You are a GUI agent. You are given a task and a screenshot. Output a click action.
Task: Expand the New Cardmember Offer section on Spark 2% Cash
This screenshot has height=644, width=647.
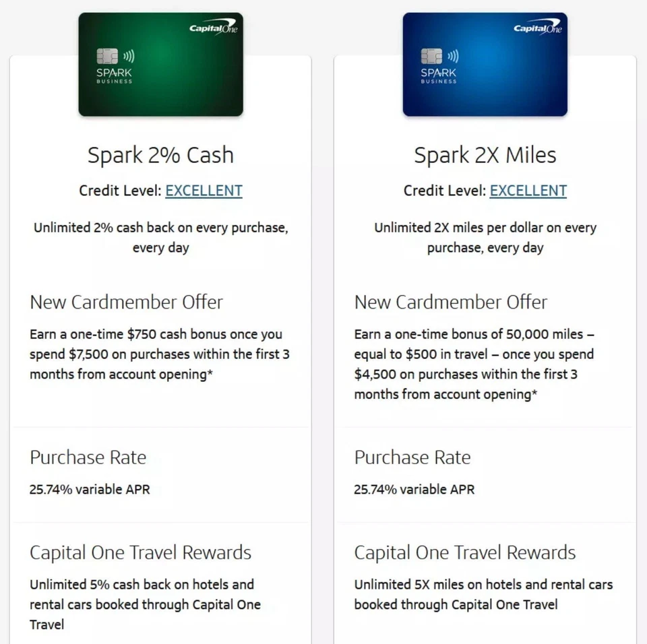pyautogui.click(x=125, y=302)
